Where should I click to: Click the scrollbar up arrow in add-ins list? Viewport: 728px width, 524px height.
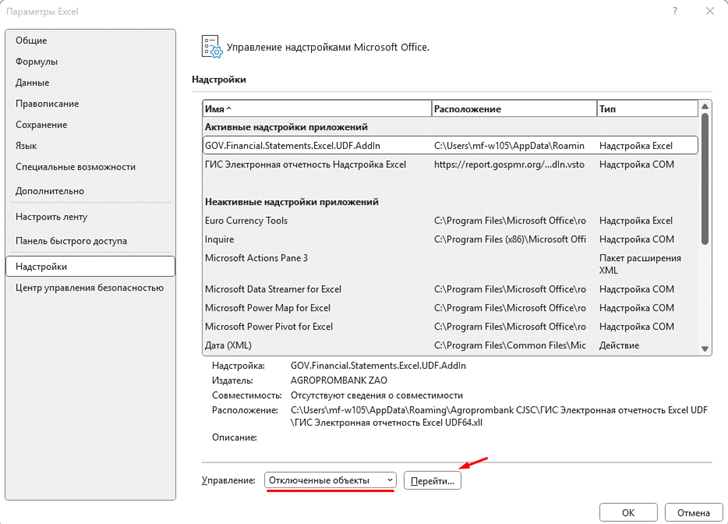click(705, 107)
